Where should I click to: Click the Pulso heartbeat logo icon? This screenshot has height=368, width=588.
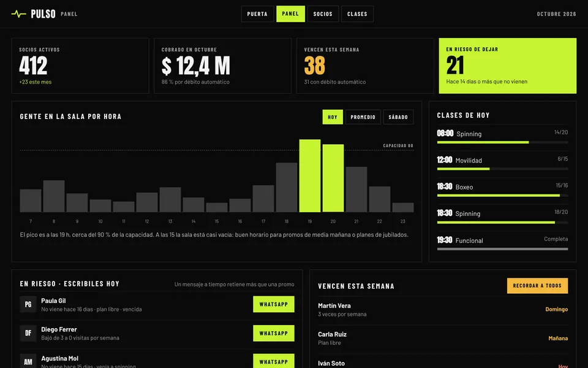click(19, 14)
